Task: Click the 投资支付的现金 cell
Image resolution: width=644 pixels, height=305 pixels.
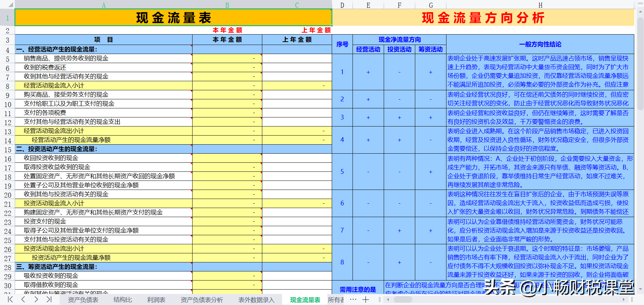Action: 104,221
